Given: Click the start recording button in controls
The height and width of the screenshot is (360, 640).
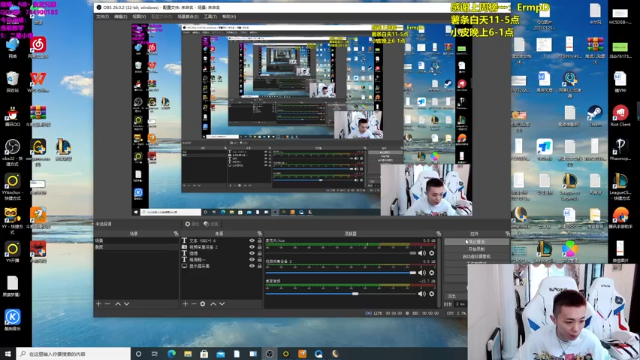Looking at the screenshot, I should (x=476, y=249).
